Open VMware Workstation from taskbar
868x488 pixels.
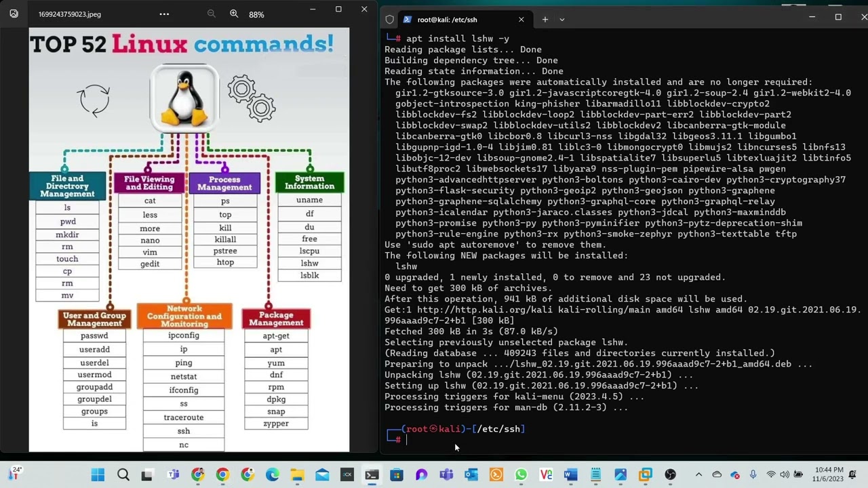(645, 474)
